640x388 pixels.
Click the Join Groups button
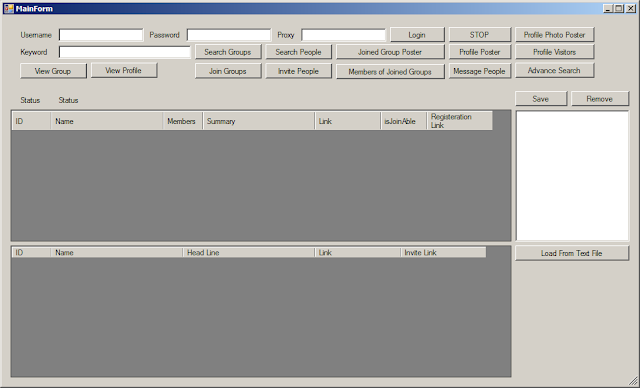(228, 71)
